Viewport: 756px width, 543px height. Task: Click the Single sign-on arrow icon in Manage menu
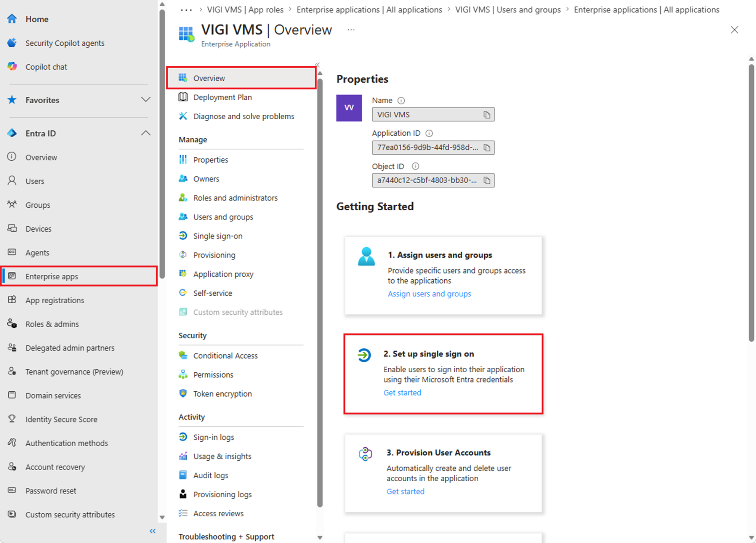coord(183,235)
